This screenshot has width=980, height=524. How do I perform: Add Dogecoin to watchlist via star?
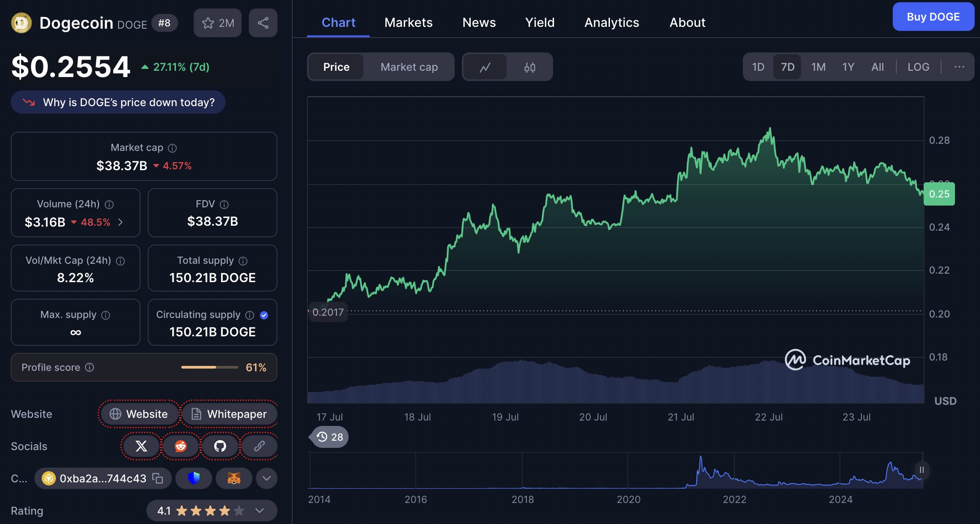[217, 23]
